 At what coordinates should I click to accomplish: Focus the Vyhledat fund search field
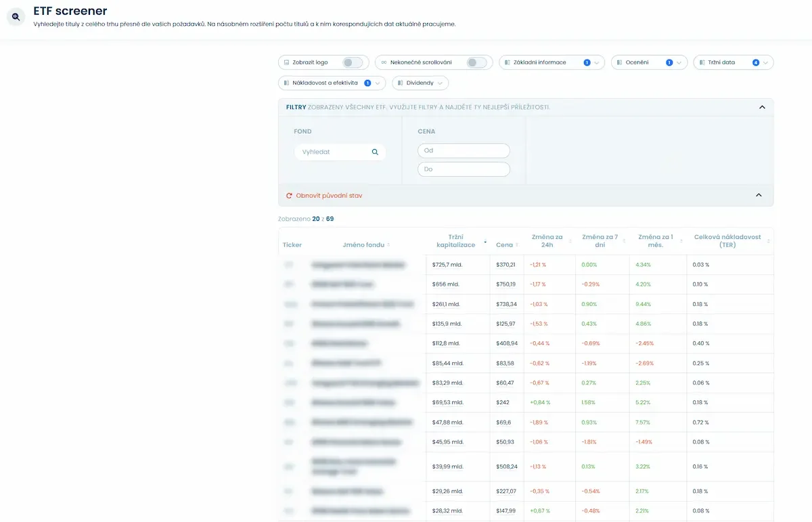(x=340, y=152)
